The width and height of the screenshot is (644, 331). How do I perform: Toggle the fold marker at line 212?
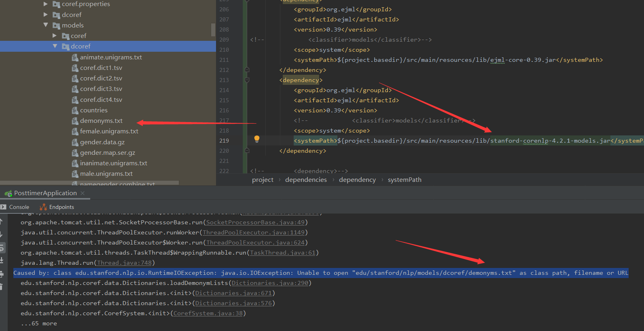247,70
